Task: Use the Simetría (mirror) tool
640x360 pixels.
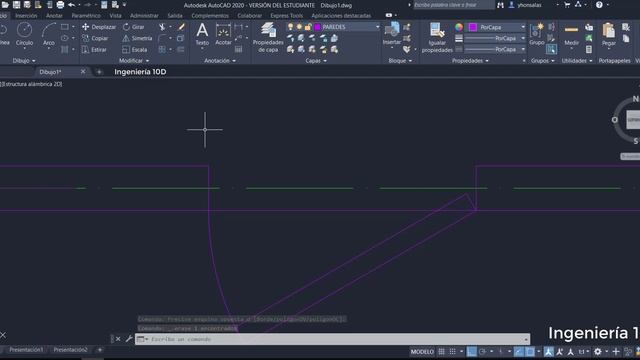Action: [x=137, y=38]
